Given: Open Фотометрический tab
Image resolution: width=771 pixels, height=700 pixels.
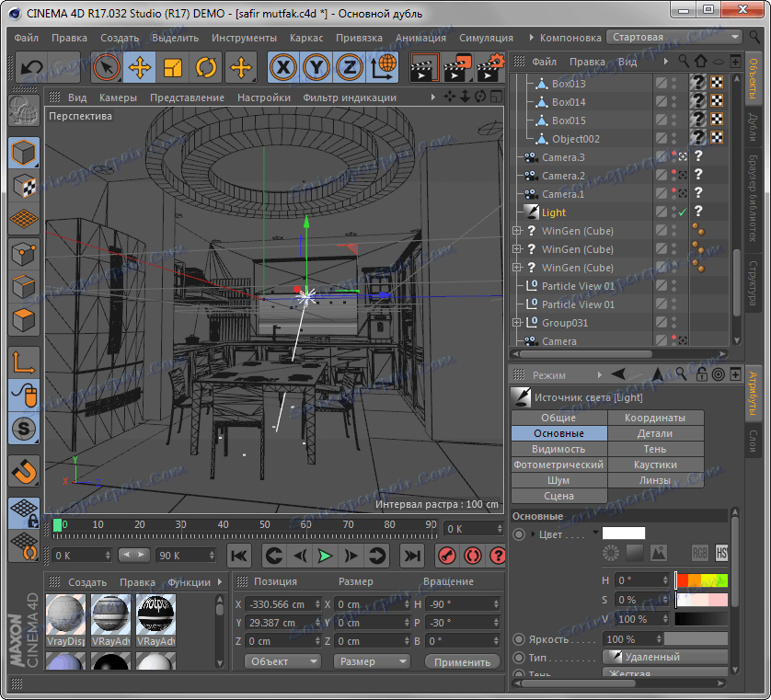Looking at the screenshot, I should (x=558, y=465).
